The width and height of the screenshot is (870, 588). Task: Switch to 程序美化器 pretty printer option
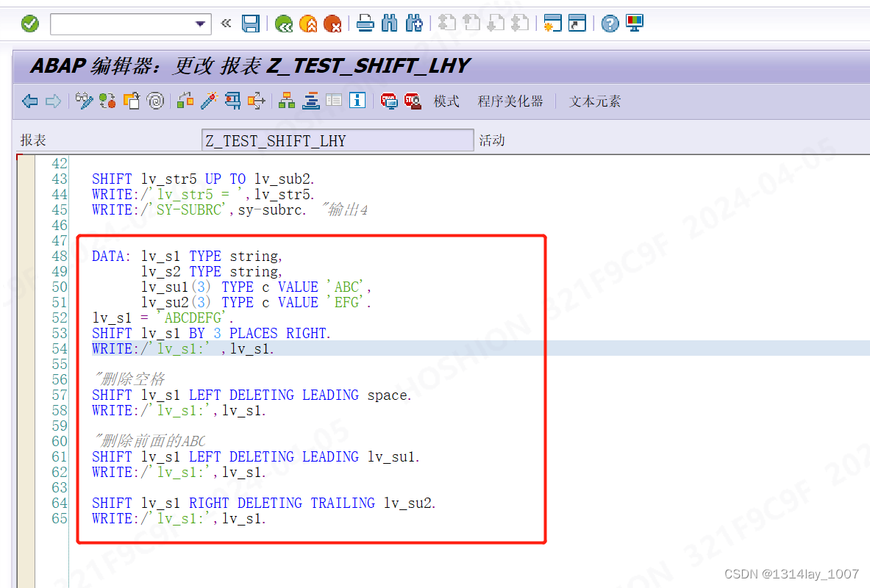511,101
